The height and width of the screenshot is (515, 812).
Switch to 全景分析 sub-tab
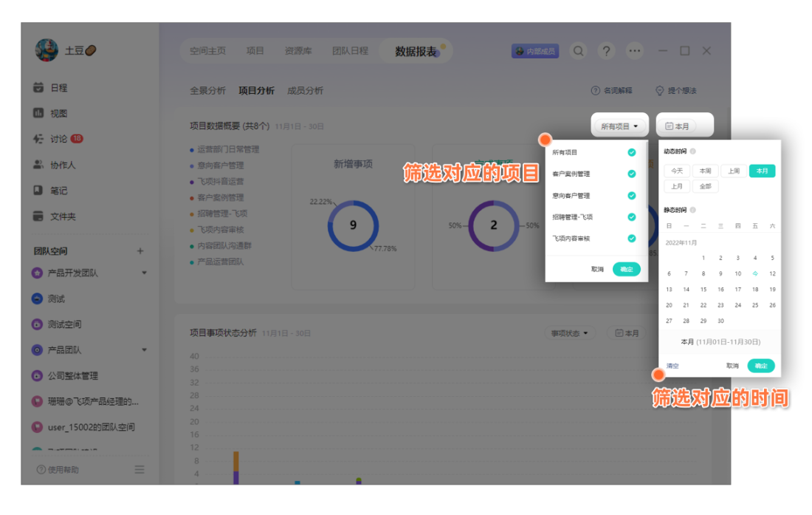click(207, 91)
